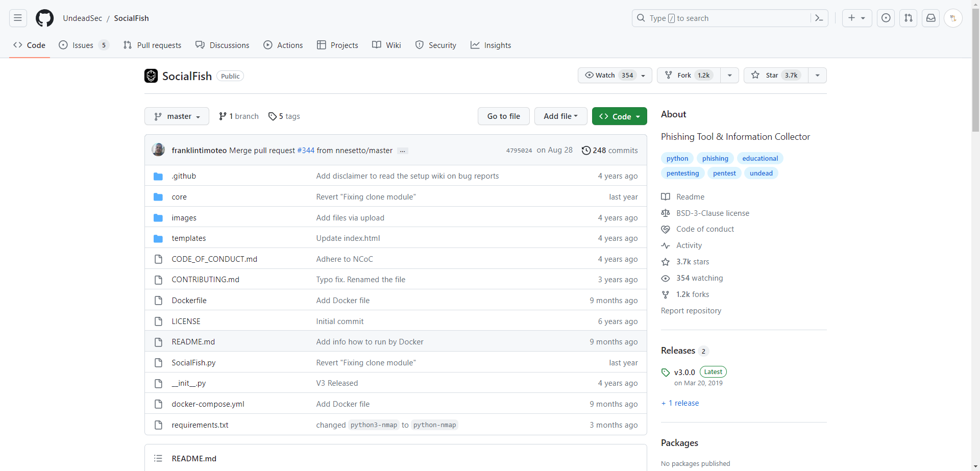This screenshot has height=471, width=980.
Task: Open the master branch selector
Action: point(177,116)
